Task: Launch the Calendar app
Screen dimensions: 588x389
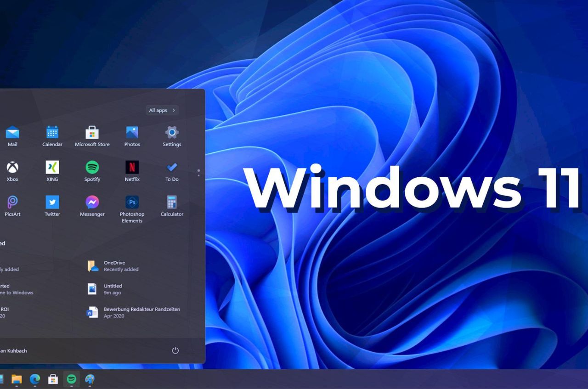Action: click(x=52, y=136)
